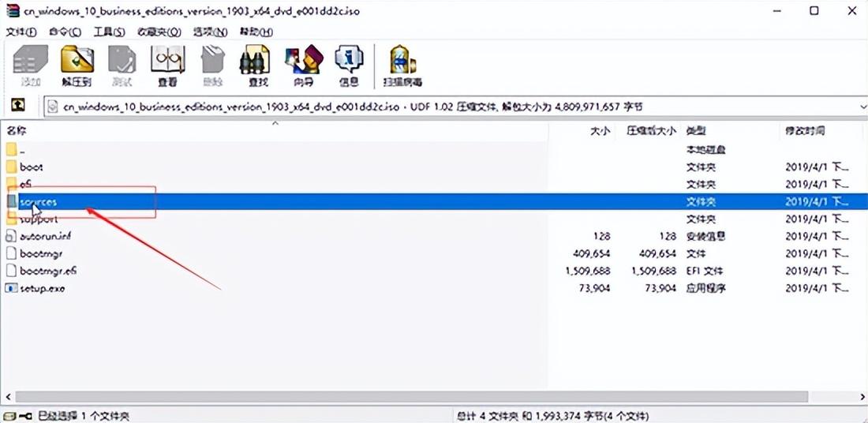Maximize the WinRAR window
The image size is (868, 423).
pos(814,10)
